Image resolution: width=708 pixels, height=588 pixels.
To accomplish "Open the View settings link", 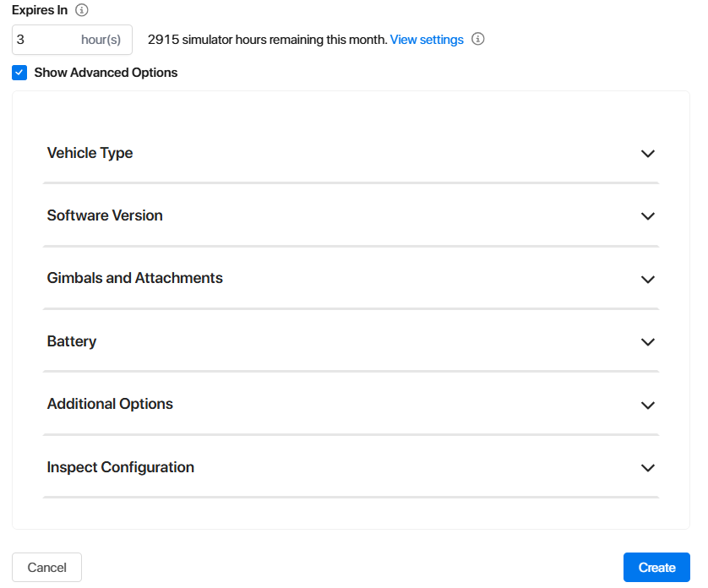I will (x=427, y=40).
